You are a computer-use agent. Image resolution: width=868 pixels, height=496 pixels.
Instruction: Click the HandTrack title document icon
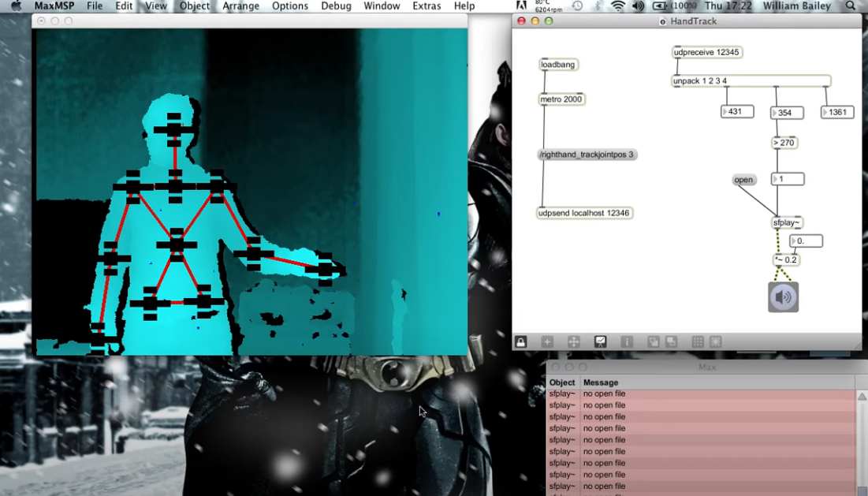[x=662, y=21]
